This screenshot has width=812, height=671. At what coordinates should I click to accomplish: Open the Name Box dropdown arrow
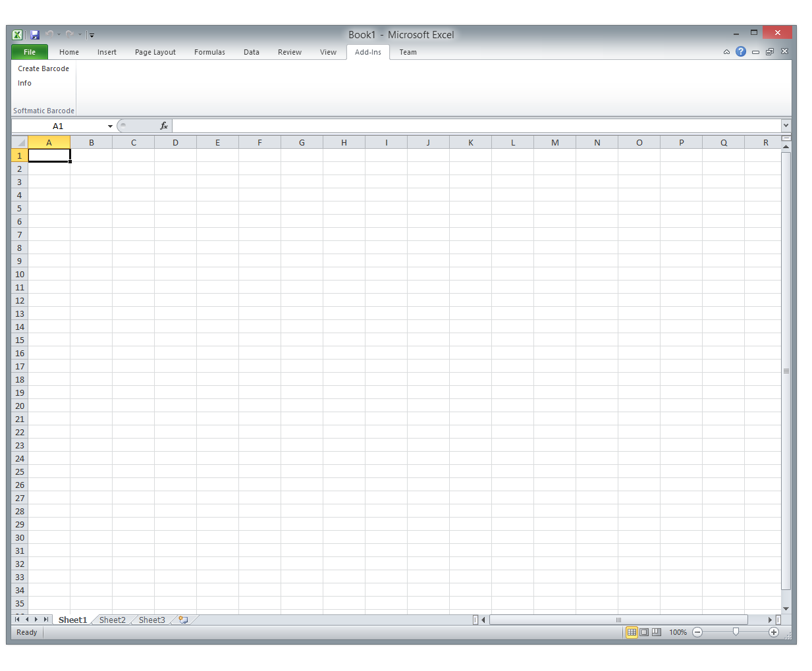pyautogui.click(x=110, y=126)
